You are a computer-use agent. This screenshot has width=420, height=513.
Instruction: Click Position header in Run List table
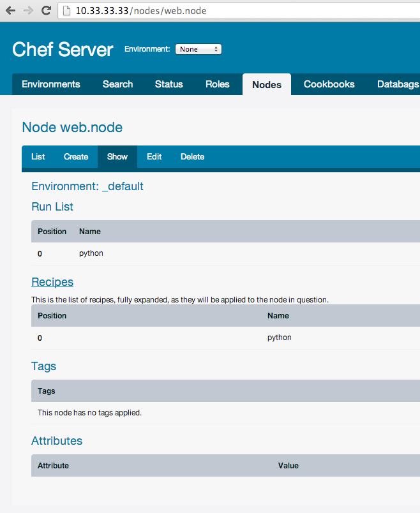52,232
